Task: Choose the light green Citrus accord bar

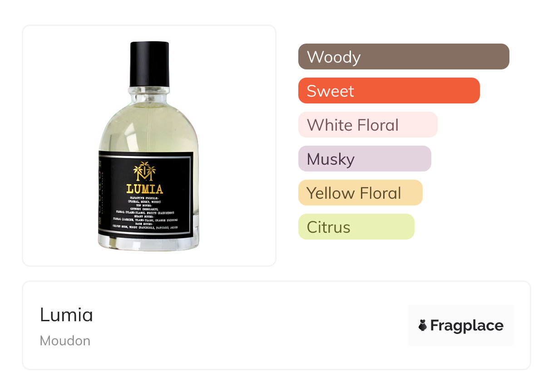Action: click(x=356, y=227)
